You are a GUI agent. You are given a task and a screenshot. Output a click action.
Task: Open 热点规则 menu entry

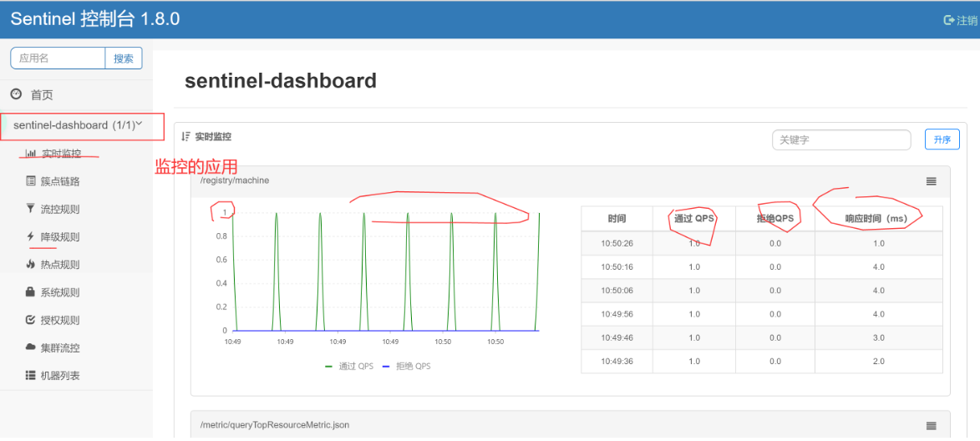pos(61,264)
